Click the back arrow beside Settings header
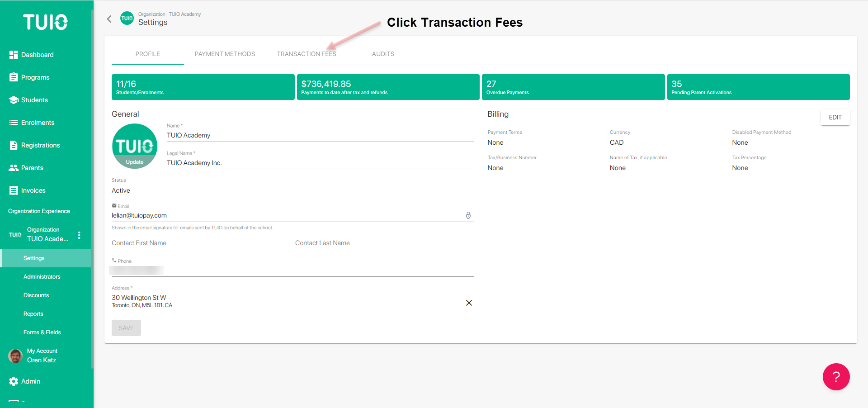Screen dimensions: 868x408 pyautogui.click(x=109, y=19)
